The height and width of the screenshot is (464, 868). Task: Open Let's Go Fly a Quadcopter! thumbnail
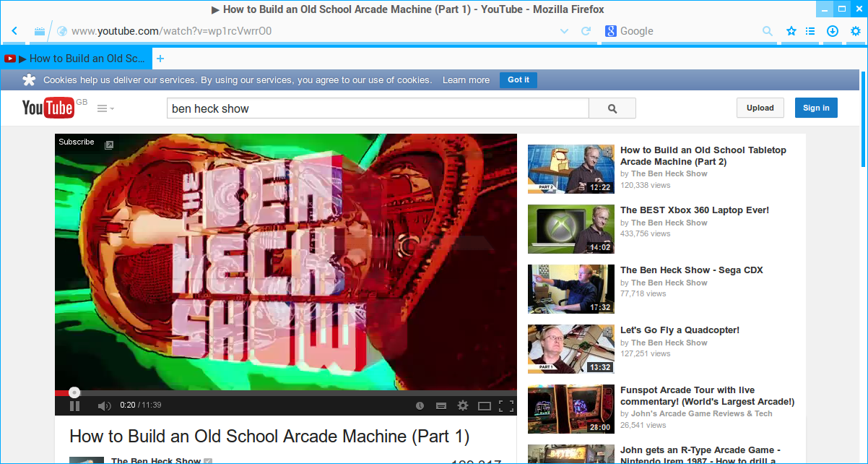coord(571,349)
